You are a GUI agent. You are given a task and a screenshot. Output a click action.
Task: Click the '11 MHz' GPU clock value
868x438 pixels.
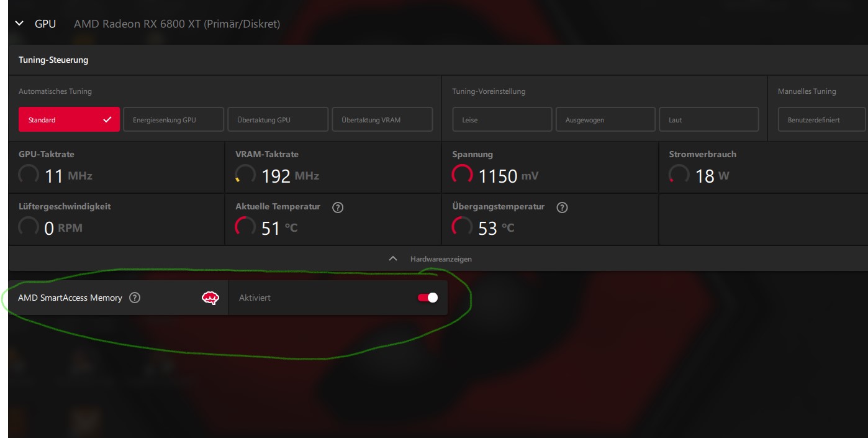[x=68, y=176]
